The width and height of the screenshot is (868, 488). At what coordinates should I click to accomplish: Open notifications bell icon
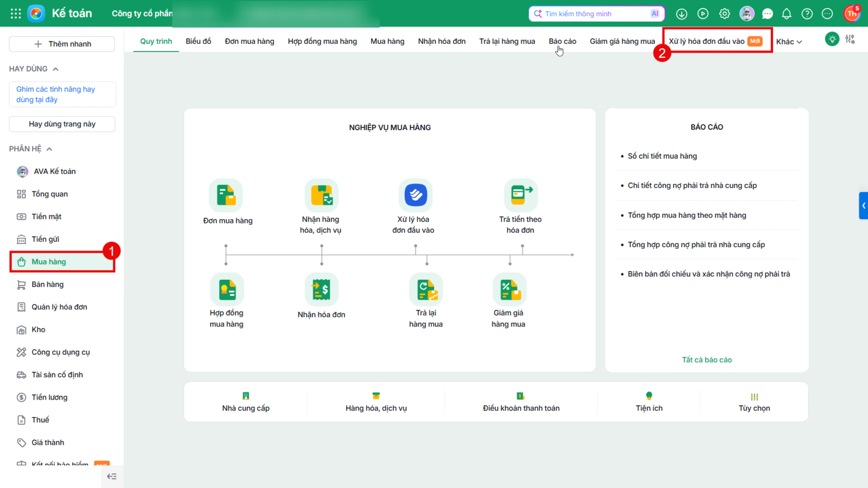pos(787,14)
